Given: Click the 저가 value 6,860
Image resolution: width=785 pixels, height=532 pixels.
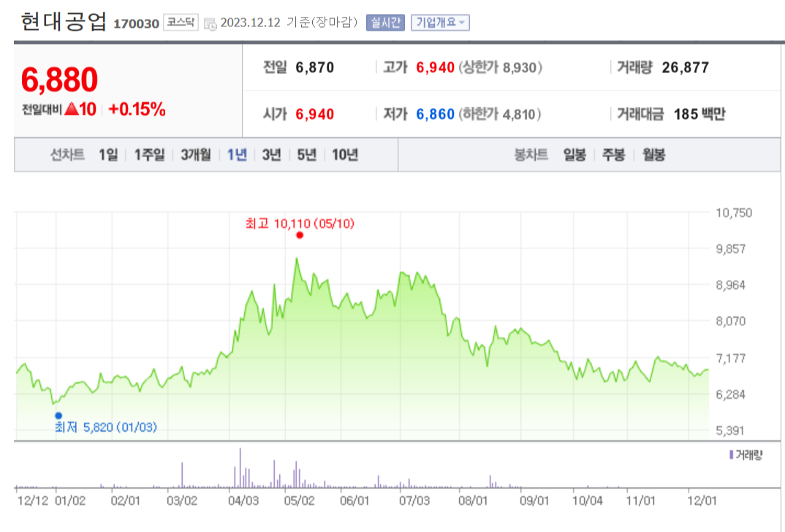Looking at the screenshot, I should click(436, 114).
